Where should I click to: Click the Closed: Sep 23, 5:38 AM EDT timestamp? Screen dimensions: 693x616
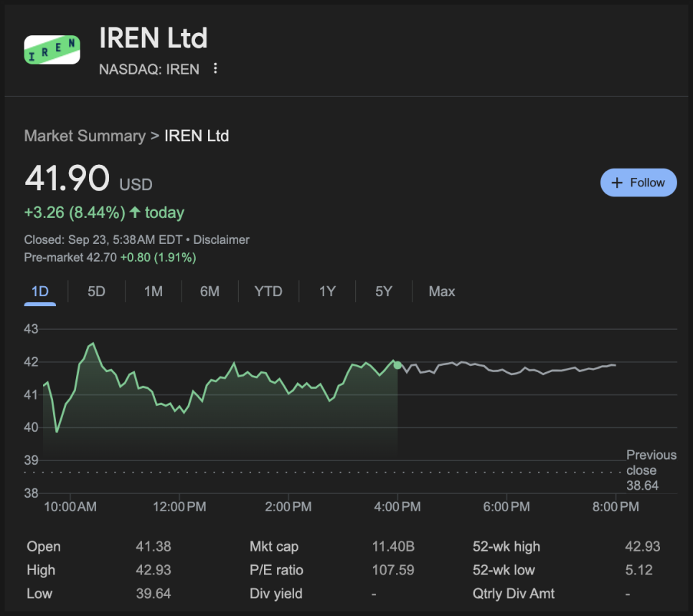103,240
